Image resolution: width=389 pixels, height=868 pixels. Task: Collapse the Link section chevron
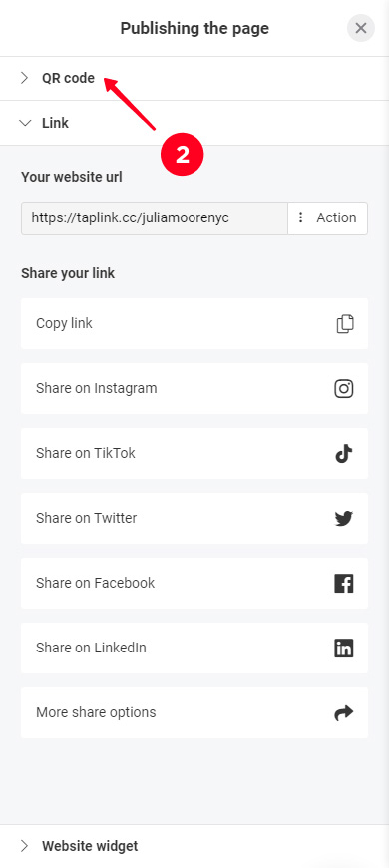pos(25,123)
